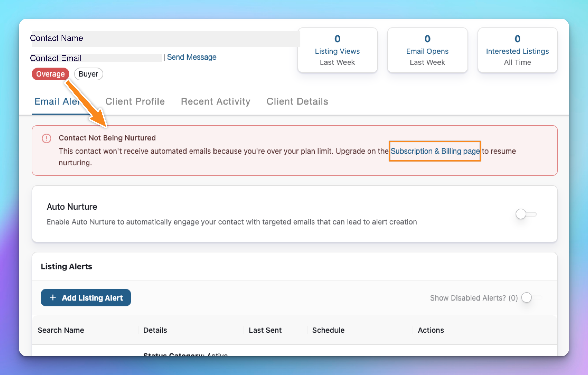Click the plus icon in Add Listing Alert
This screenshot has height=375, width=588.
click(x=53, y=297)
